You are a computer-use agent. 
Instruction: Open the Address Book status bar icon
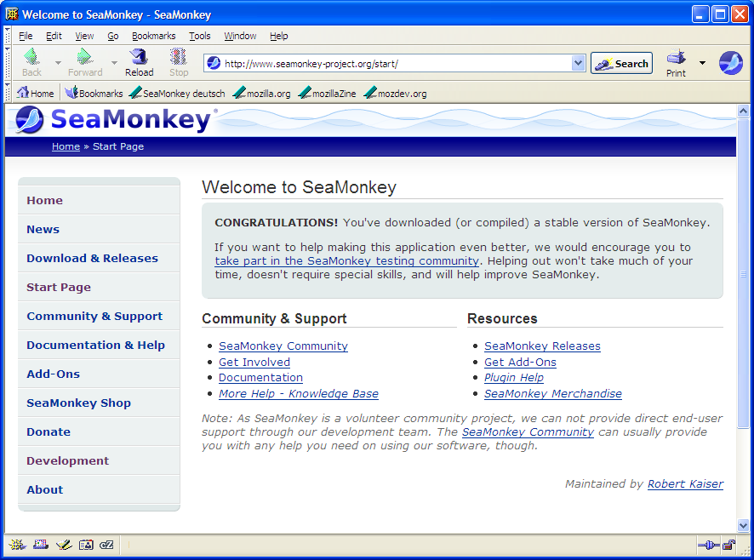tap(85, 545)
